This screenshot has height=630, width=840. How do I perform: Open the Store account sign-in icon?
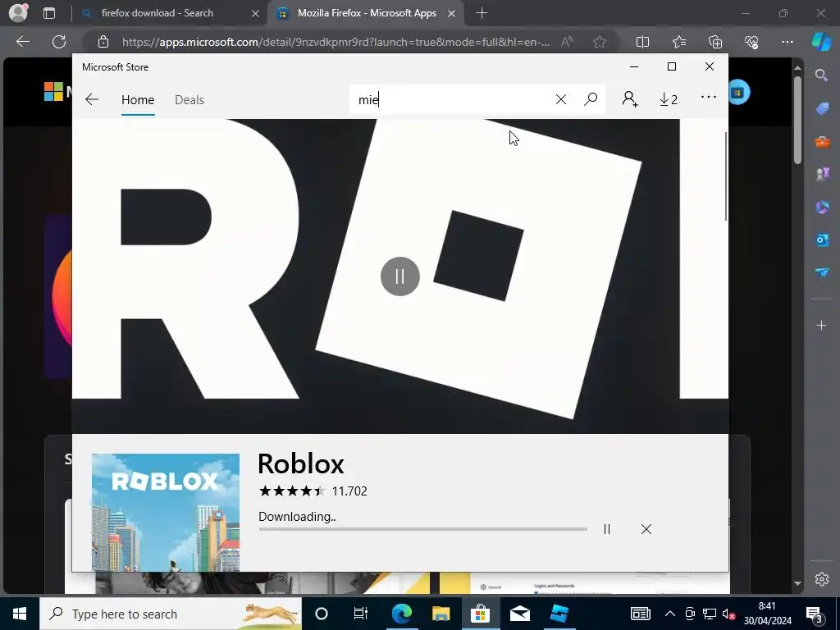tap(629, 99)
